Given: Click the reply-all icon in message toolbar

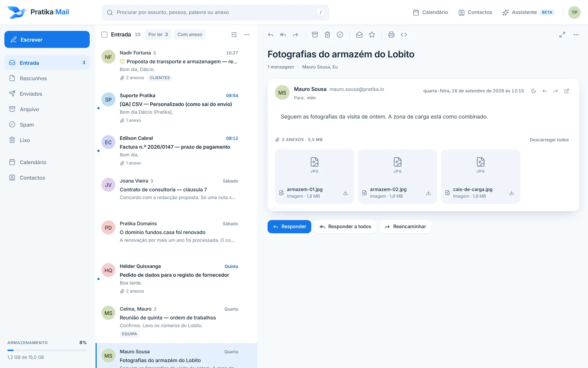Looking at the screenshot, I should click(283, 35).
